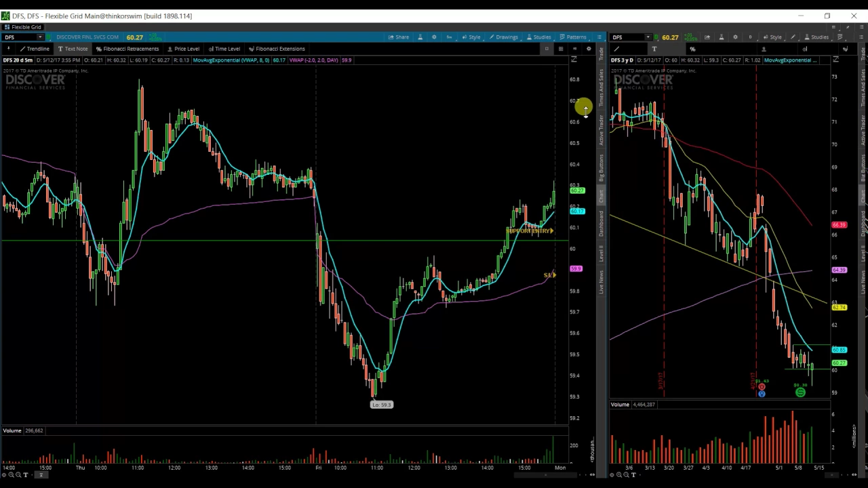Click the DFS 20 d 5m timeframe label
868x488 pixels.
coord(18,60)
